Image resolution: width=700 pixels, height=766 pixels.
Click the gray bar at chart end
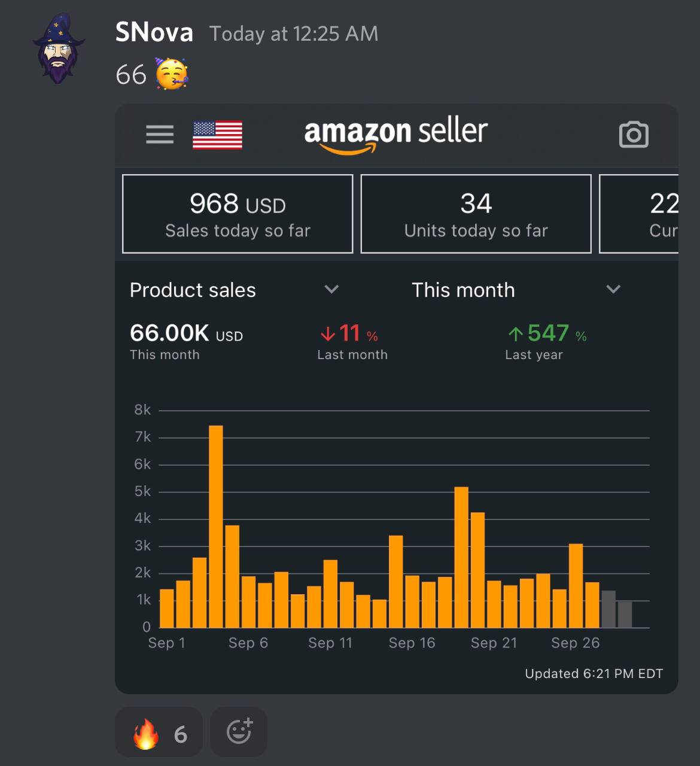tap(625, 615)
